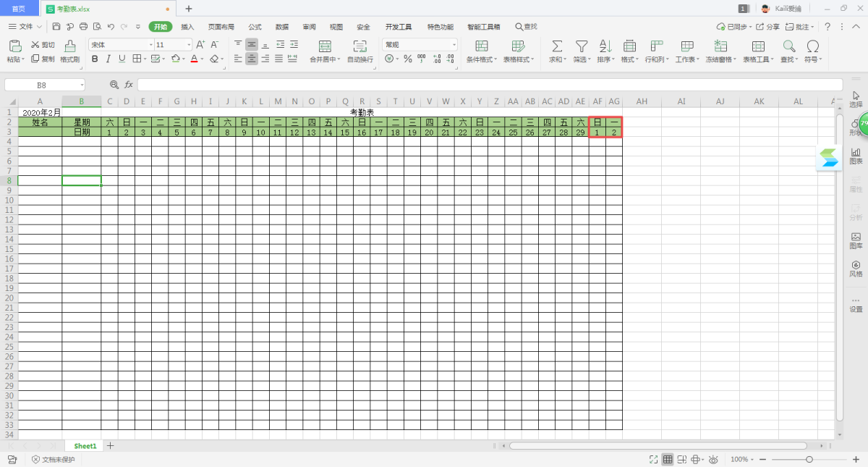Toggle bold formatting
Image resolution: width=868 pixels, height=467 pixels.
coord(94,59)
